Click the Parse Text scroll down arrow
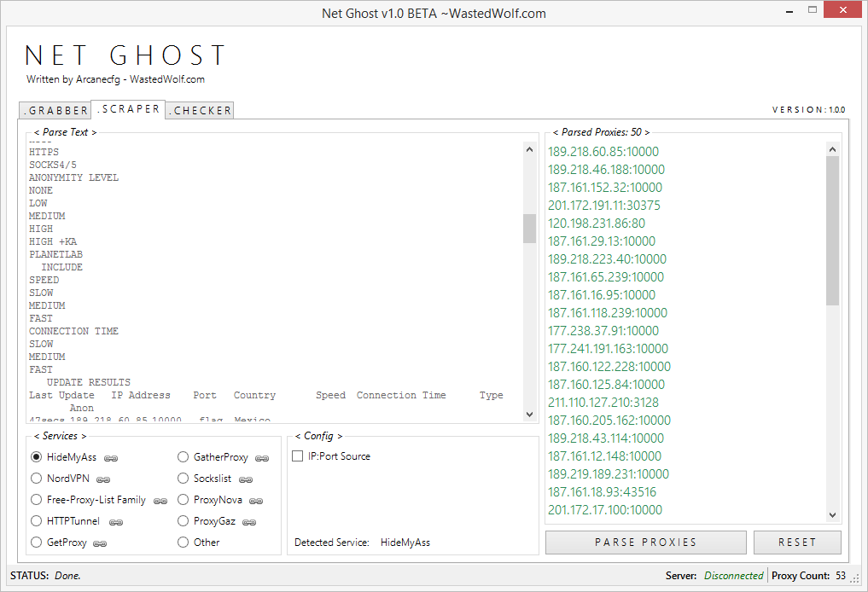The width and height of the screenshot is (868, 592). [x=529, y=414]
